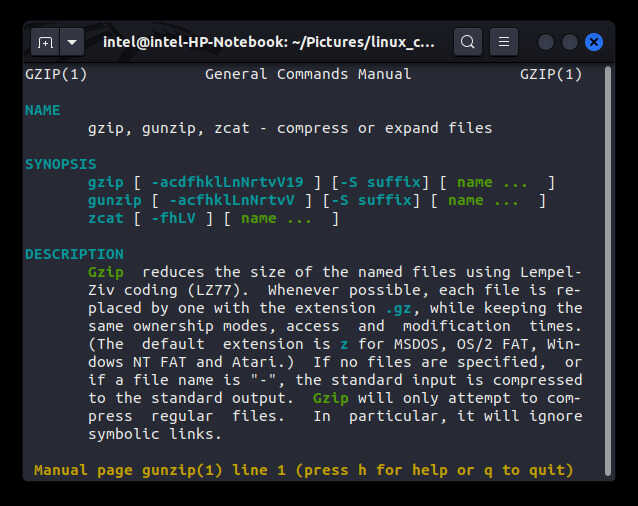Click green 'Gzip' starting the description
The height and width of the screenshot is (506, 638).
pos(106,272)
